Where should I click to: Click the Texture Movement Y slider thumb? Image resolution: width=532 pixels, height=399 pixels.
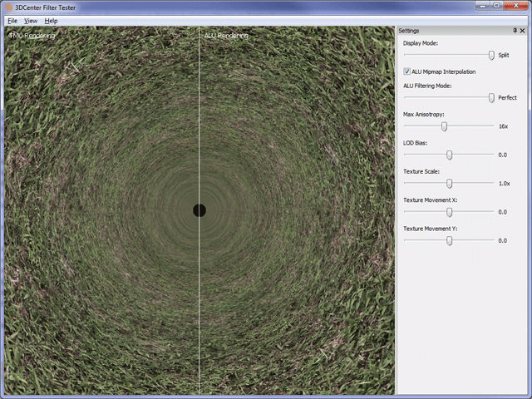tap(450, 240)
